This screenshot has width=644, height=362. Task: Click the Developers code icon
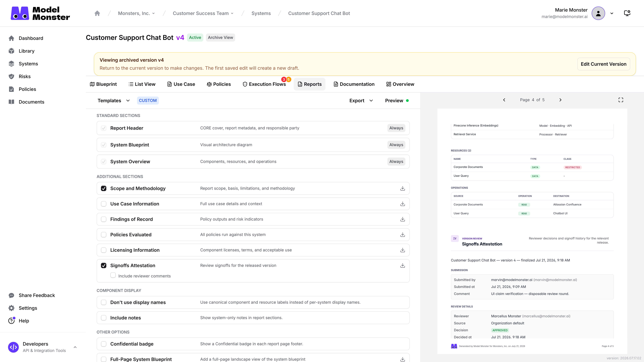point(14,347)
